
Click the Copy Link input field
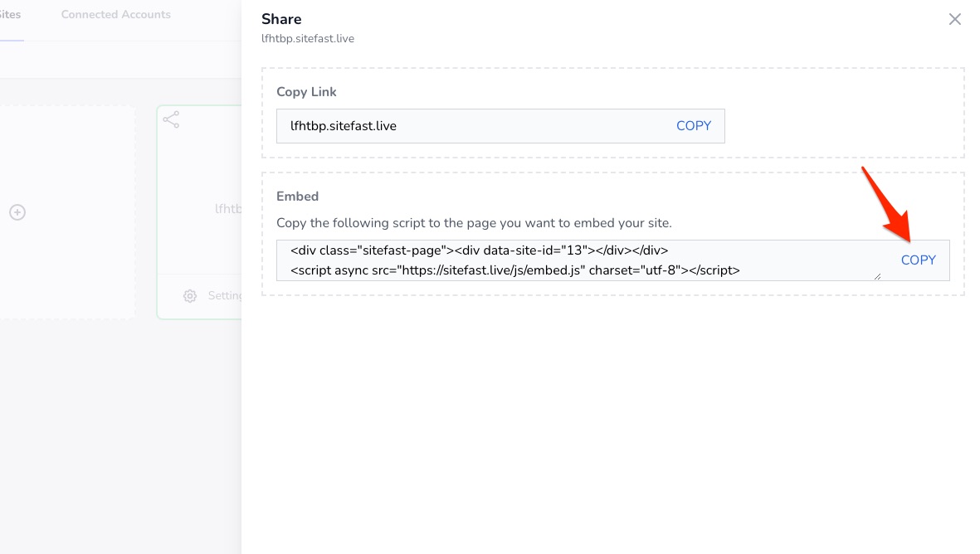pyautogui.click(x=500, y=126)
